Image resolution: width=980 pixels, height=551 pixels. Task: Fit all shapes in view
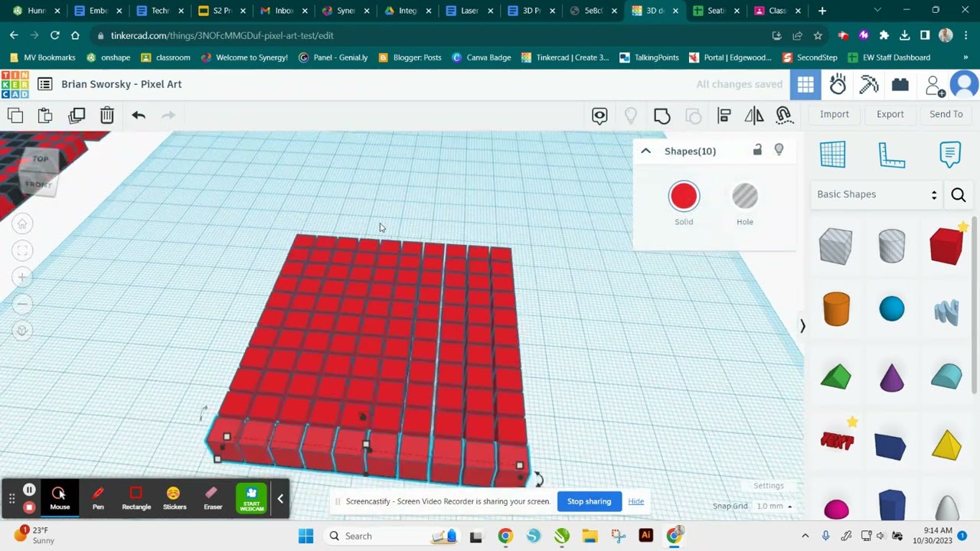pyautogui.click(x=22, y=251)
